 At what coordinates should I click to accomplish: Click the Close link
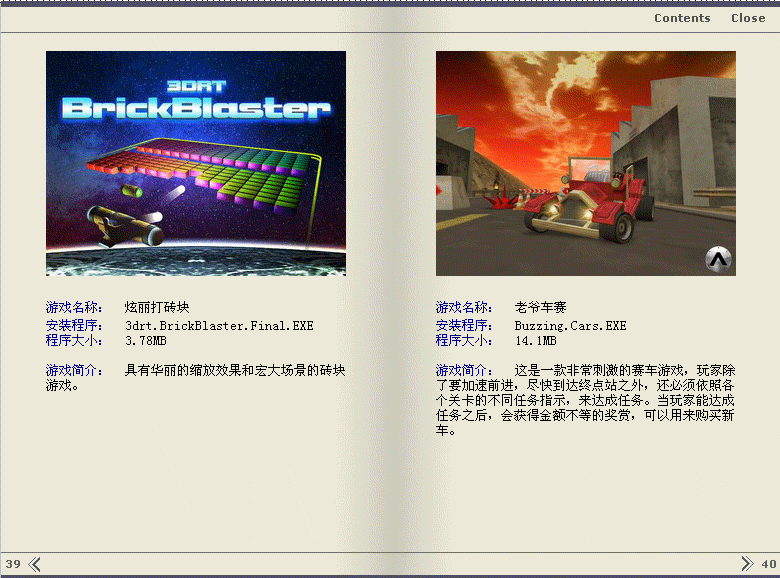click(748, 18)
